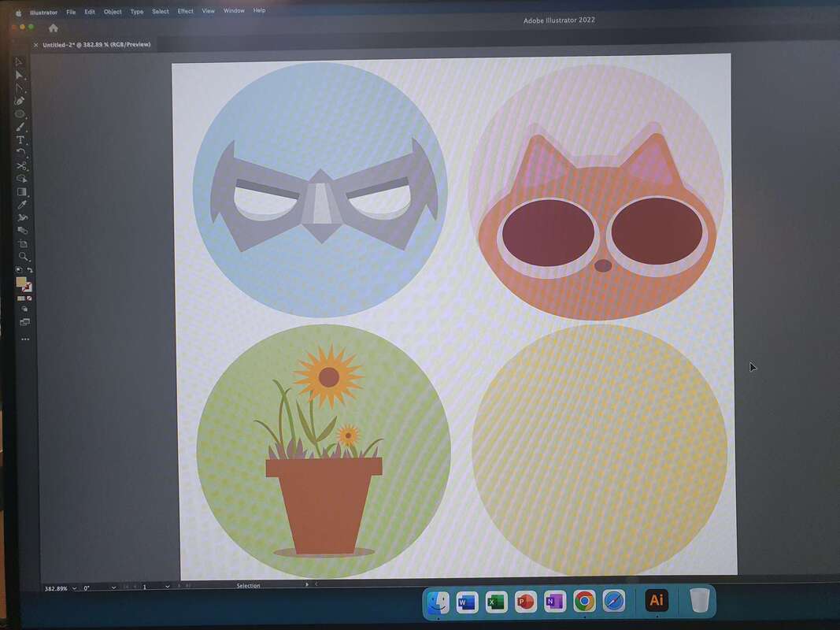840x630 pixels.
Task: Activate the Type tool
Action: pyautogui.click(x=21, y=140)
